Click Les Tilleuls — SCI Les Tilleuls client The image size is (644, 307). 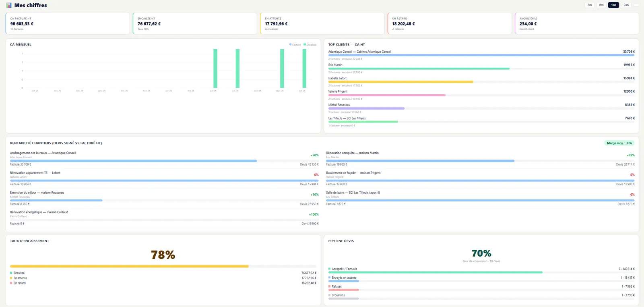[x=347, y=118]
